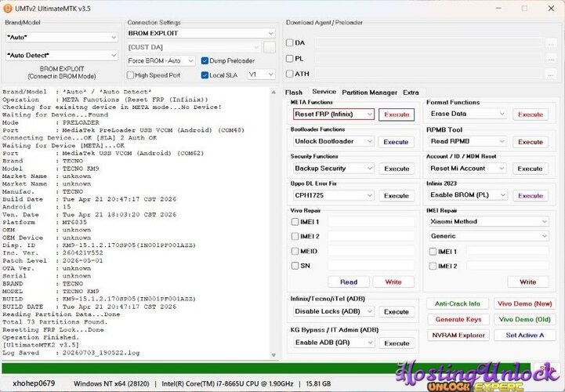
Task: Click the log scrollbar up arrow
Action: [x=273, y=93]
